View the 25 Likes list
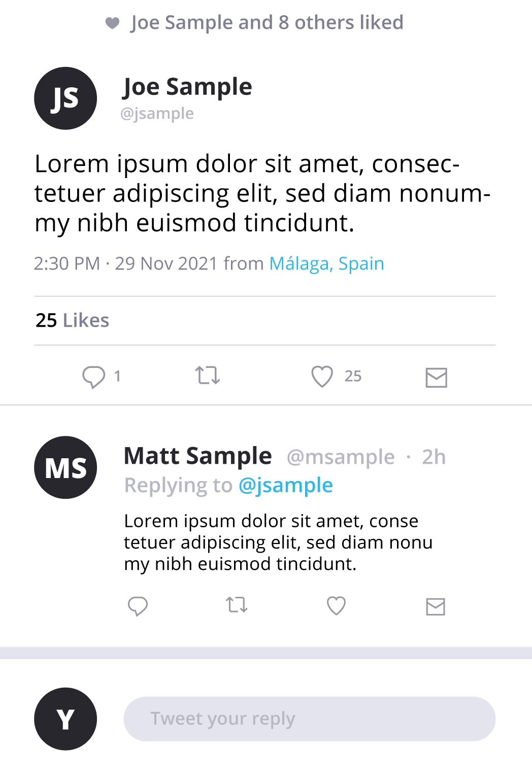Screen dimensions: 532x780 click(x=73, y=321)
